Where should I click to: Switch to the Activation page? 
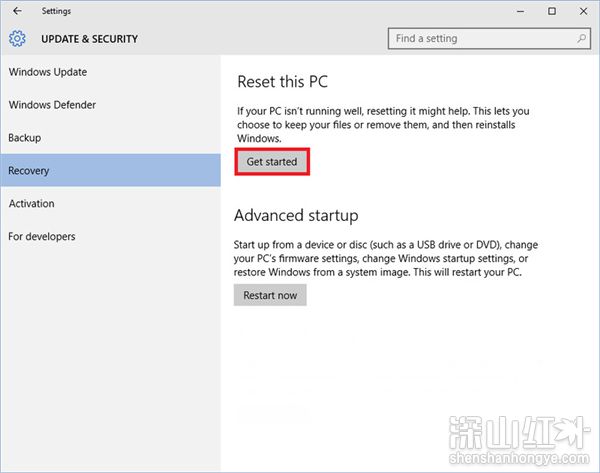click(31, 204)
